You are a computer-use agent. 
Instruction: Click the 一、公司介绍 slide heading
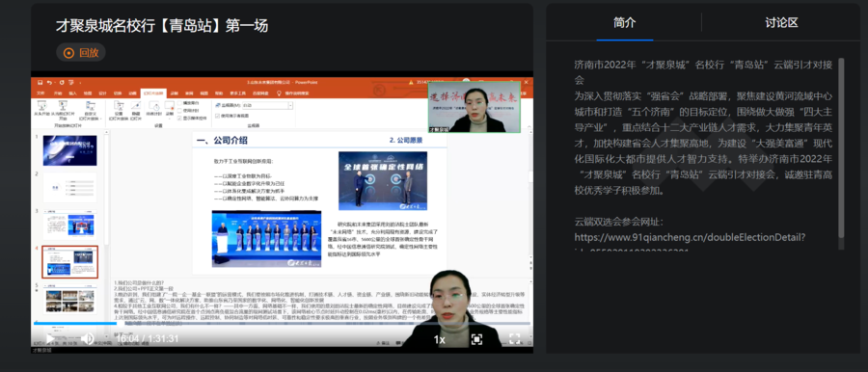[222, 141]
